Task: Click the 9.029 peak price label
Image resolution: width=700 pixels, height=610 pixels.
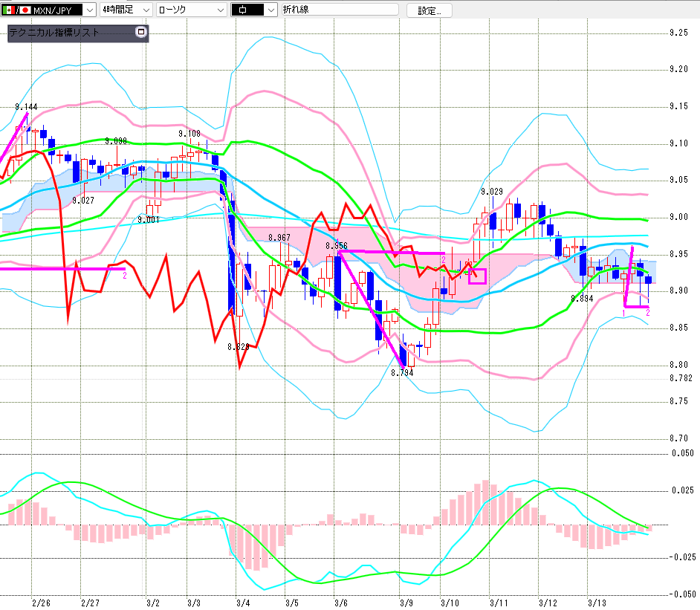Action: pyautogui.click(x=492, y=192)
